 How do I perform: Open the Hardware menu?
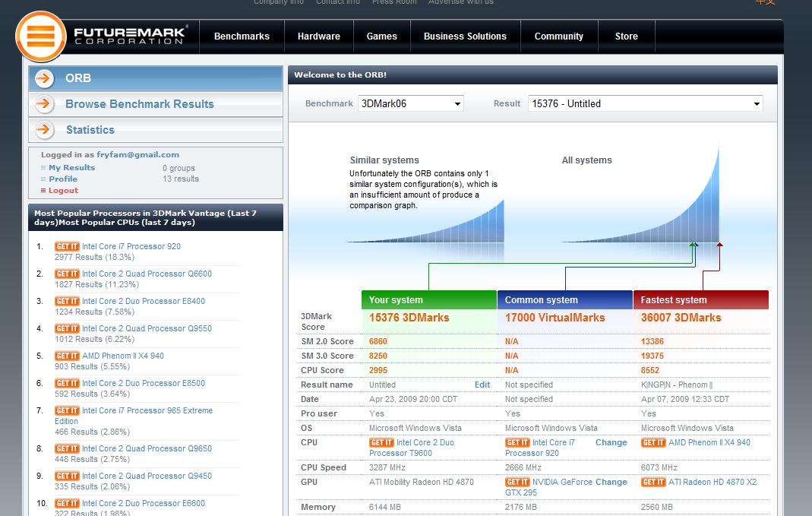(319, 36)
